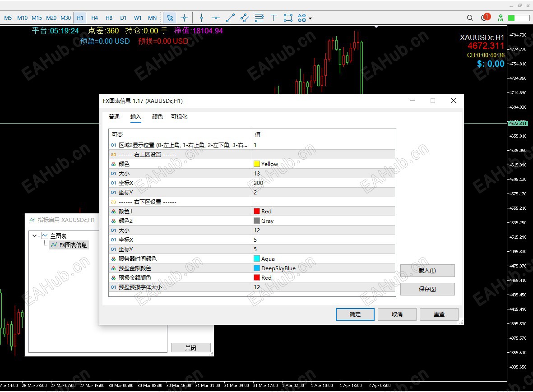Select the Equidistant Channel tool

click(x=244, y=18)
